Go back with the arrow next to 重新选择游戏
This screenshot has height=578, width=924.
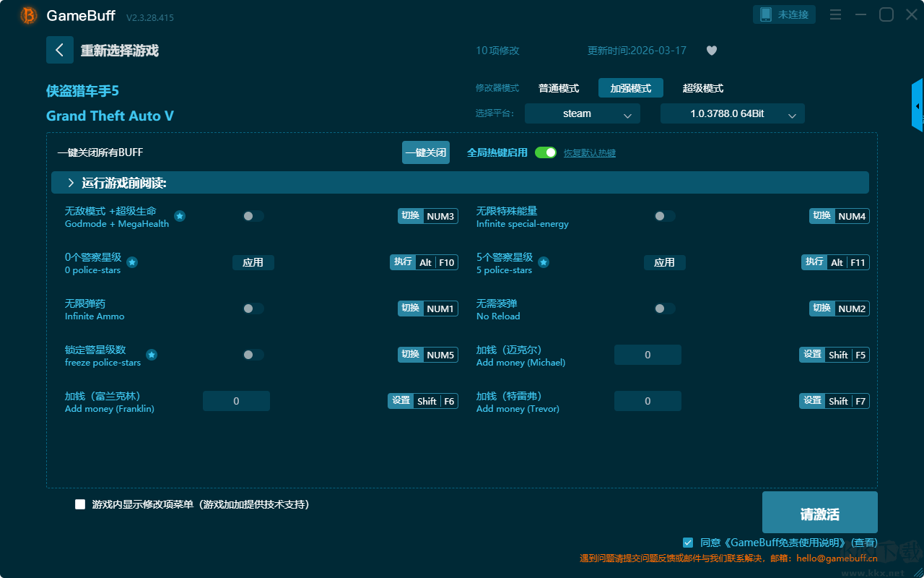pos(60,50)
